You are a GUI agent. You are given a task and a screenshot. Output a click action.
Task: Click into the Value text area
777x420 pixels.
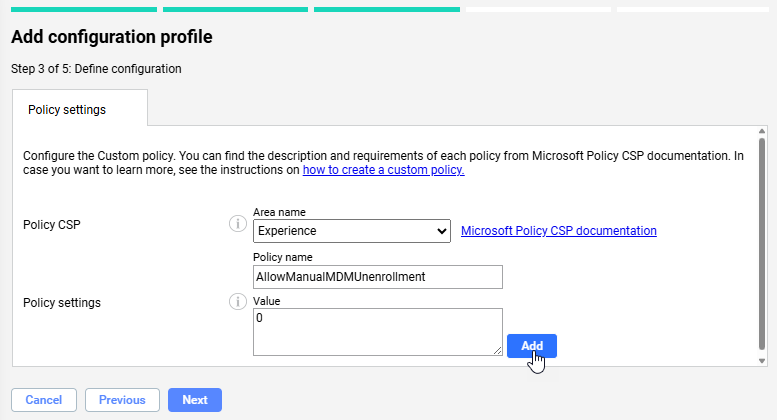coord(377,330)
